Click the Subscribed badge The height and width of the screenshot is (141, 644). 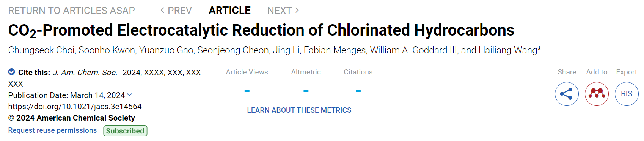tap(125, 131)
